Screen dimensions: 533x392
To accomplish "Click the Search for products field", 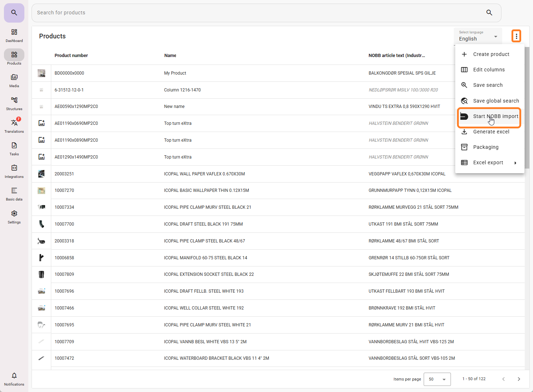I will [x=258, y=13].
